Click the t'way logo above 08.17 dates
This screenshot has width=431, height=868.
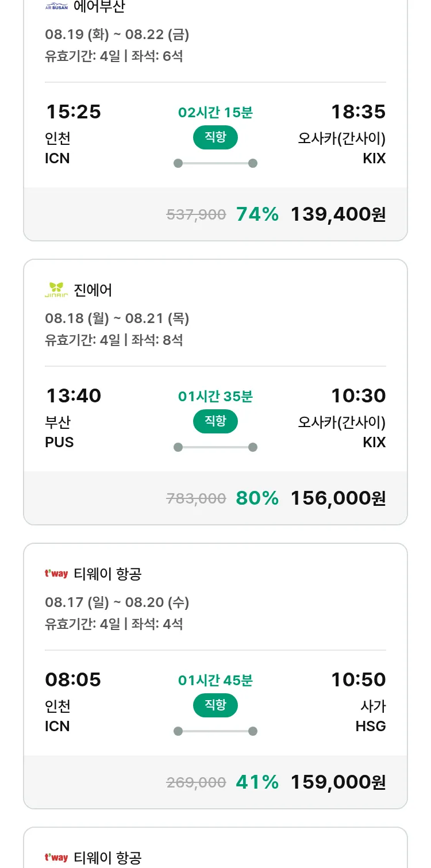click(56, 574)
